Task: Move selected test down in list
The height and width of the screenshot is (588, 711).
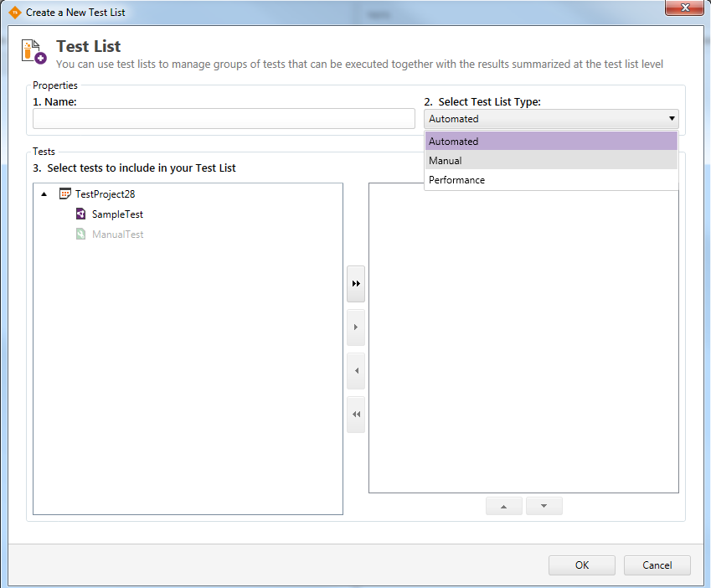Action: [x=544, y=506]
